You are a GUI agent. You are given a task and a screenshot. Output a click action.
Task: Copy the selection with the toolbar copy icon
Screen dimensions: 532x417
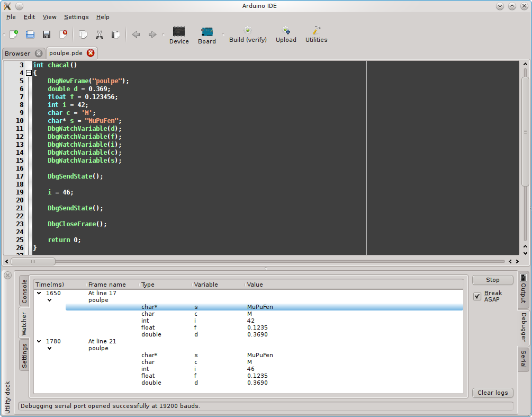(x=83, y=34)
